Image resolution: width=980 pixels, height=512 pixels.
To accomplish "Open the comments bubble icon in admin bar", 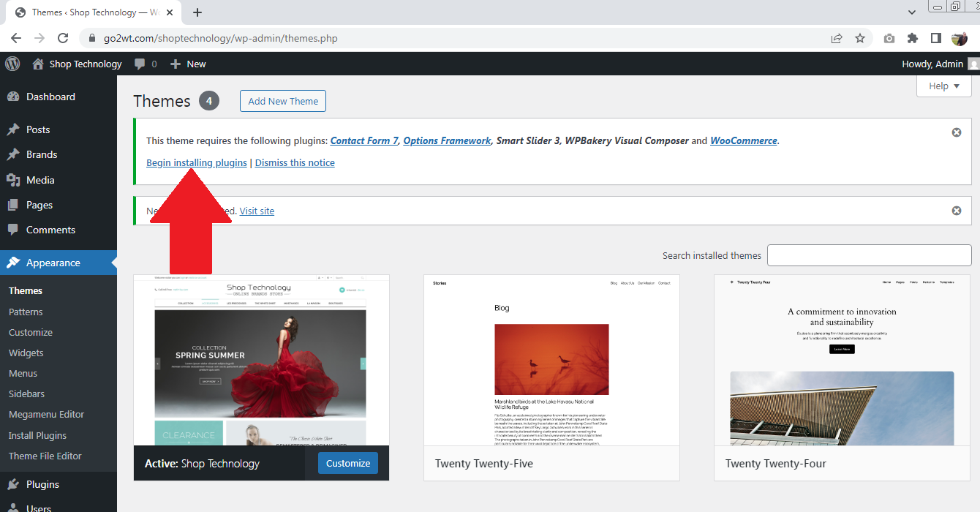I will tap(140, 64).
